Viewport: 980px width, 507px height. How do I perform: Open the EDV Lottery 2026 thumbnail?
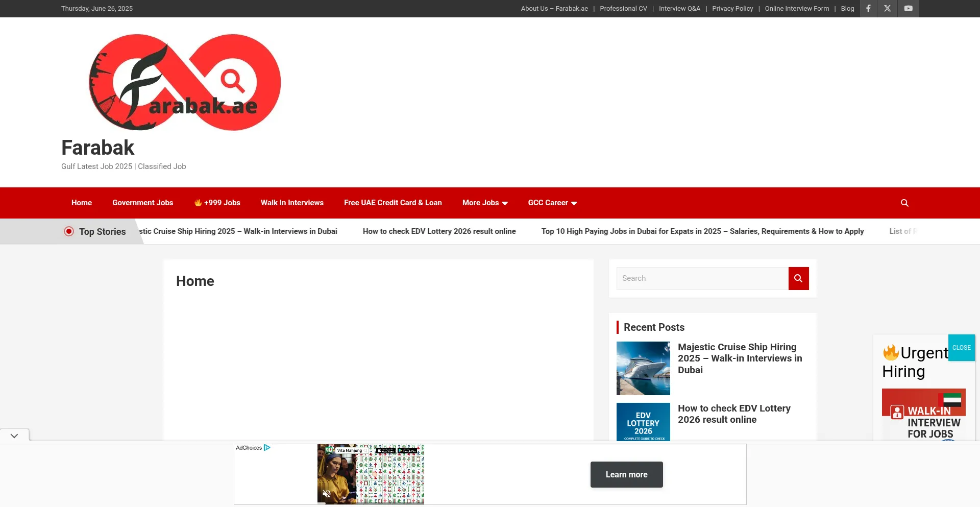pos(643,422)
